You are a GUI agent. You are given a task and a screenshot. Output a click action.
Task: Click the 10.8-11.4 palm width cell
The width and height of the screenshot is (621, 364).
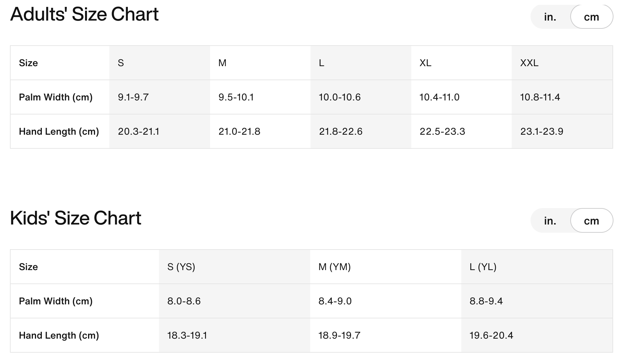(x=540, y=97)
